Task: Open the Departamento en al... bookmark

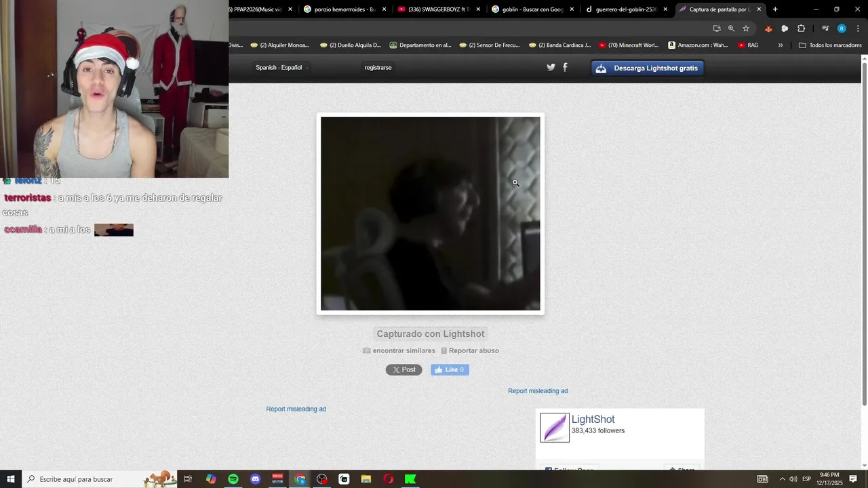Action: tap(420, 45)
